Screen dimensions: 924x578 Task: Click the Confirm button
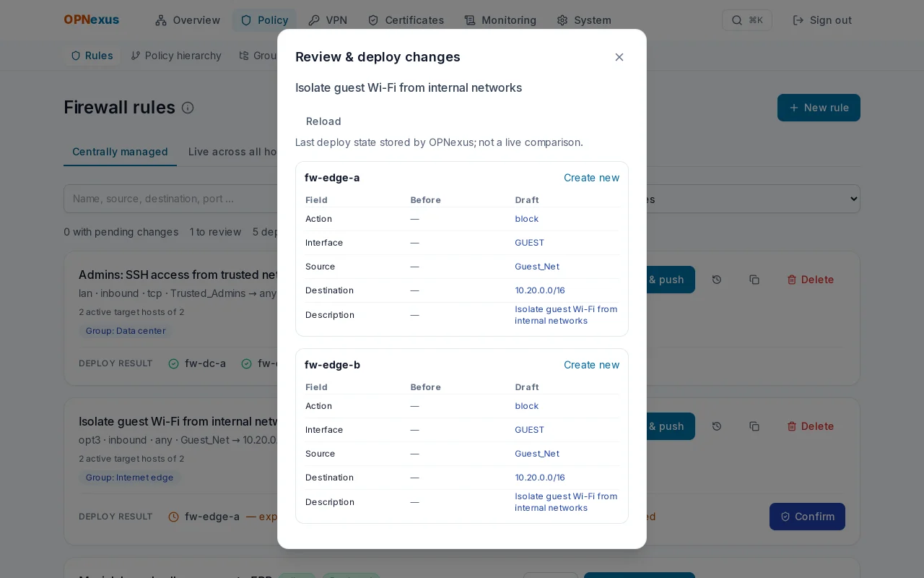click(x=807, y=517)
